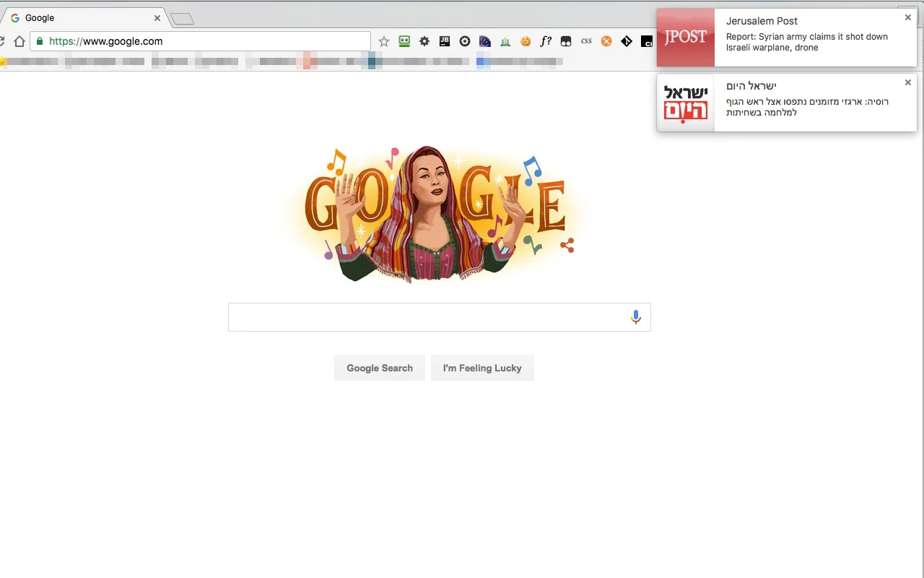Open the speedometer PageSpeed extension
This screenshot has width=924, height=578.
coord(485,42)
